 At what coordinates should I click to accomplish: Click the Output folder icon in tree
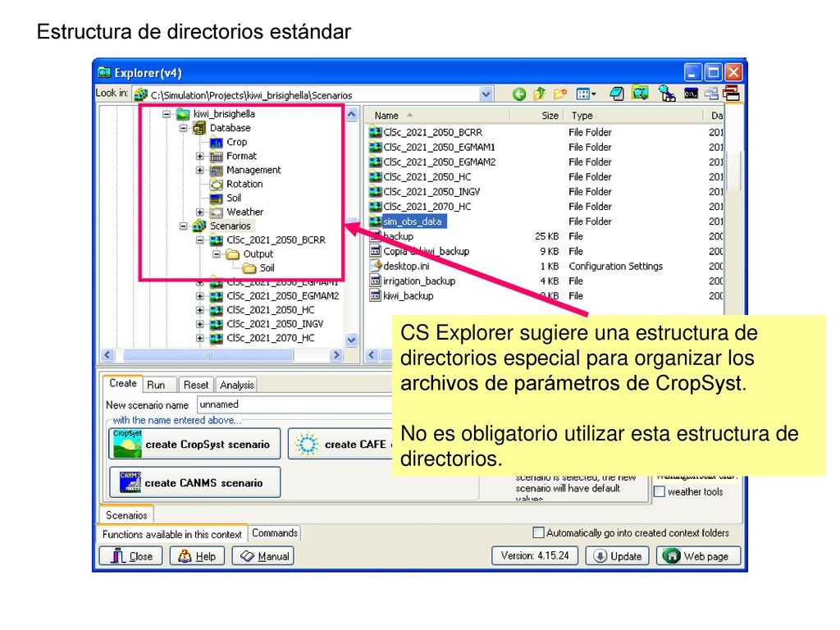pos(232,254)
